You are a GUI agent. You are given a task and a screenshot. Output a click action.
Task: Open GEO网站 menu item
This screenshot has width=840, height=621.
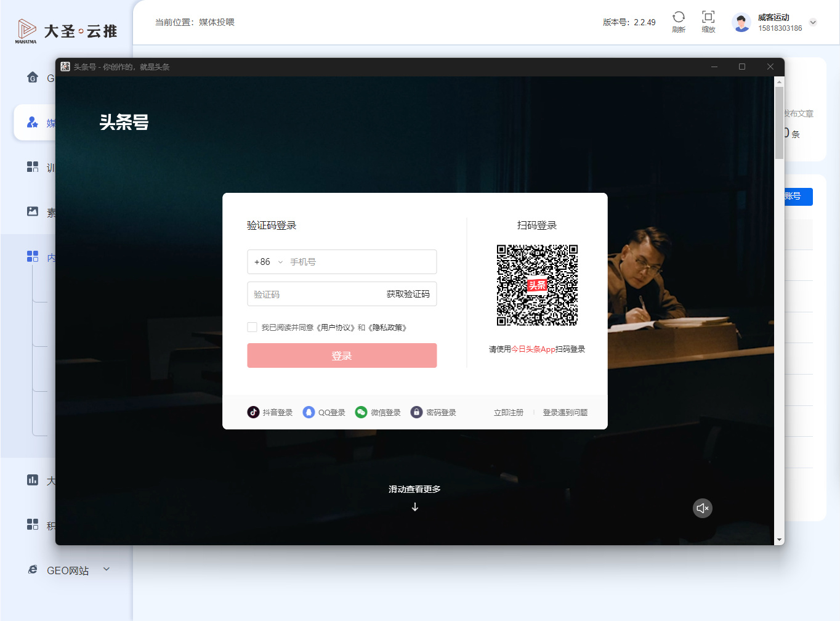(x=68, y=570)
